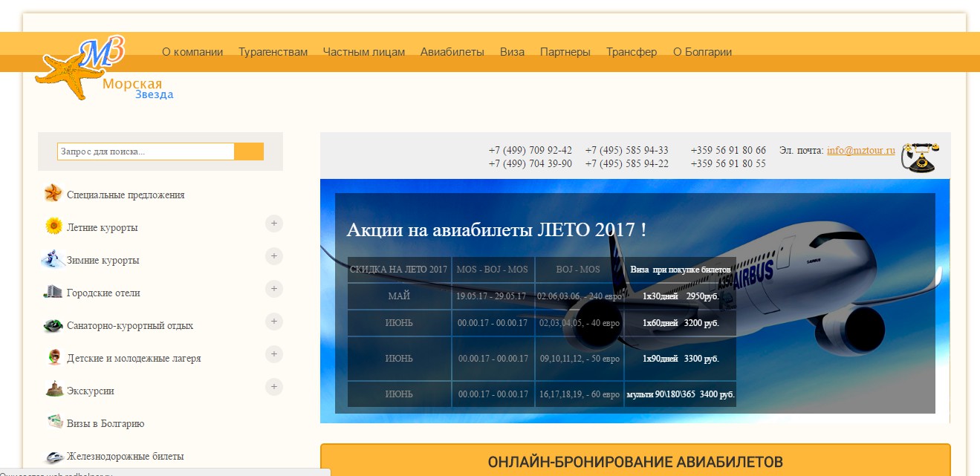Expand the Городские отели submenu
The width and height of the screenshot is (980, 476).
[274, 288]
